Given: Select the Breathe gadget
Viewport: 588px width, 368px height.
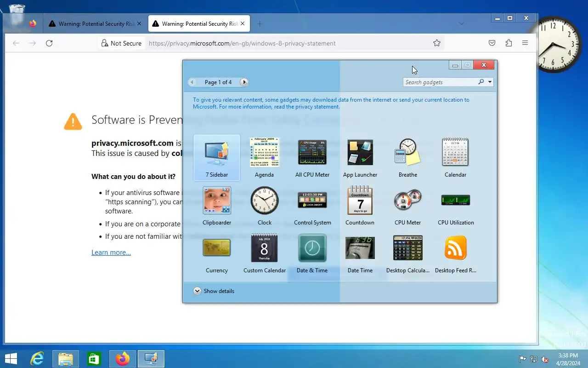Looking at the screenshot, I should click(408, 158).
